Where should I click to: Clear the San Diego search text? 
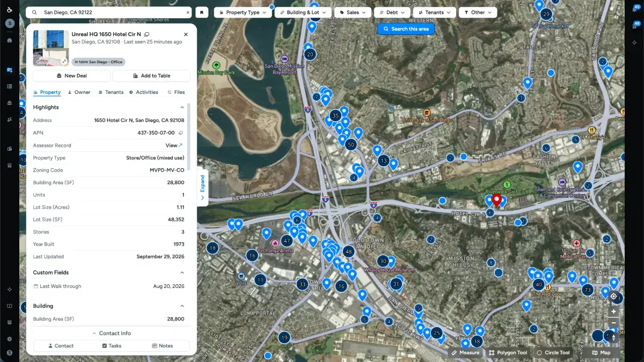click(x=188, y=12)
